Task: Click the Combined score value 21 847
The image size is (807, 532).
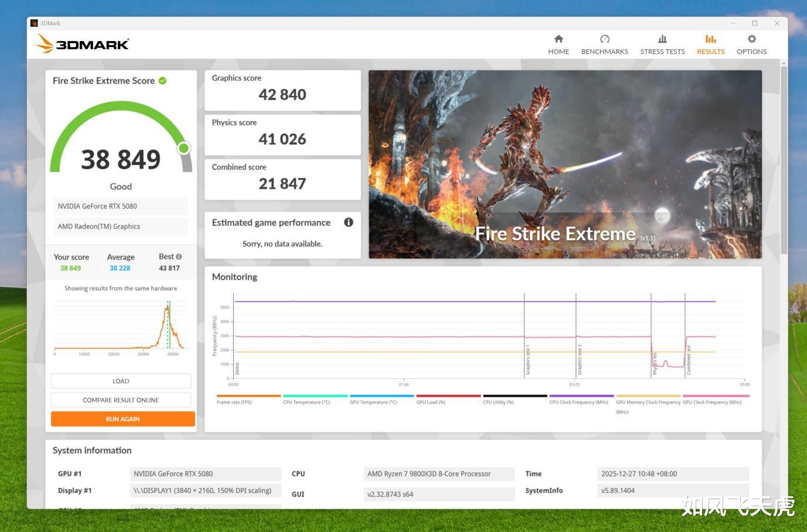Action: (282, 183)
